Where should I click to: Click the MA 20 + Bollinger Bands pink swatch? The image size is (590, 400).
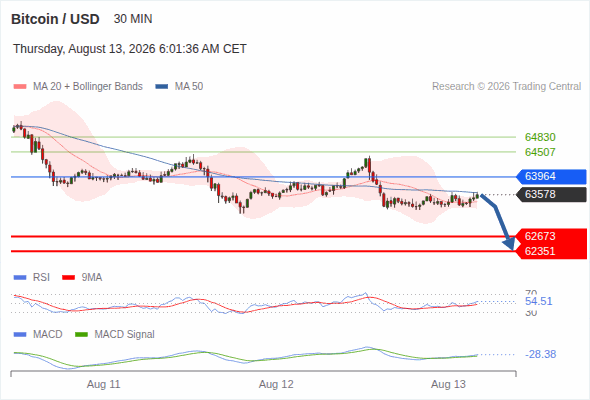point(20,87)
